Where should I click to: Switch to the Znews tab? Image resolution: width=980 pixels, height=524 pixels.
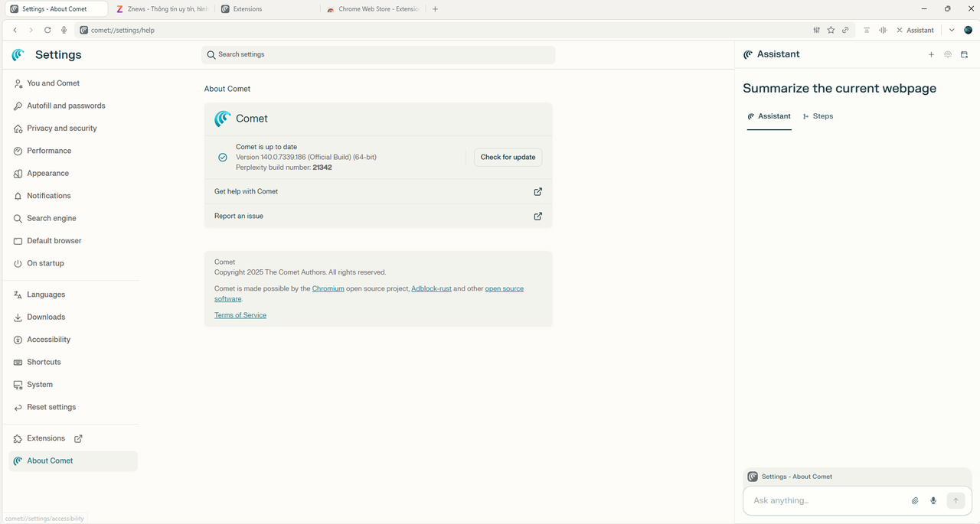(162, 9)
